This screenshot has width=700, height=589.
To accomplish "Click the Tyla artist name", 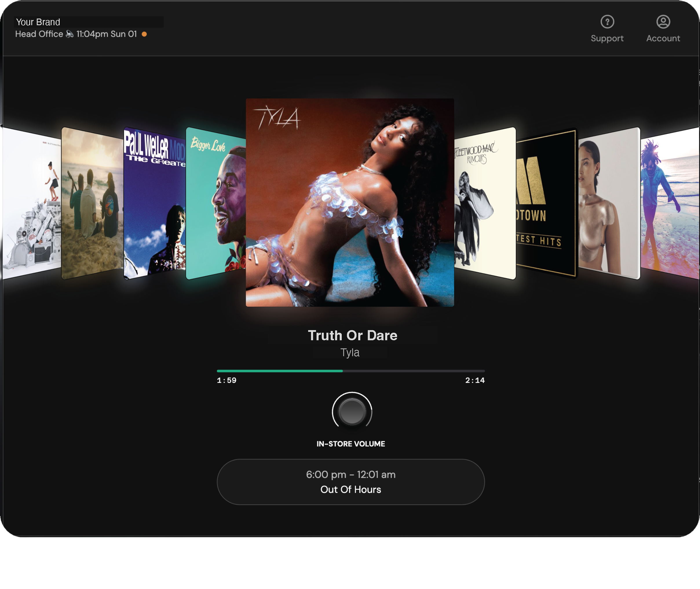I will (350, 353).
